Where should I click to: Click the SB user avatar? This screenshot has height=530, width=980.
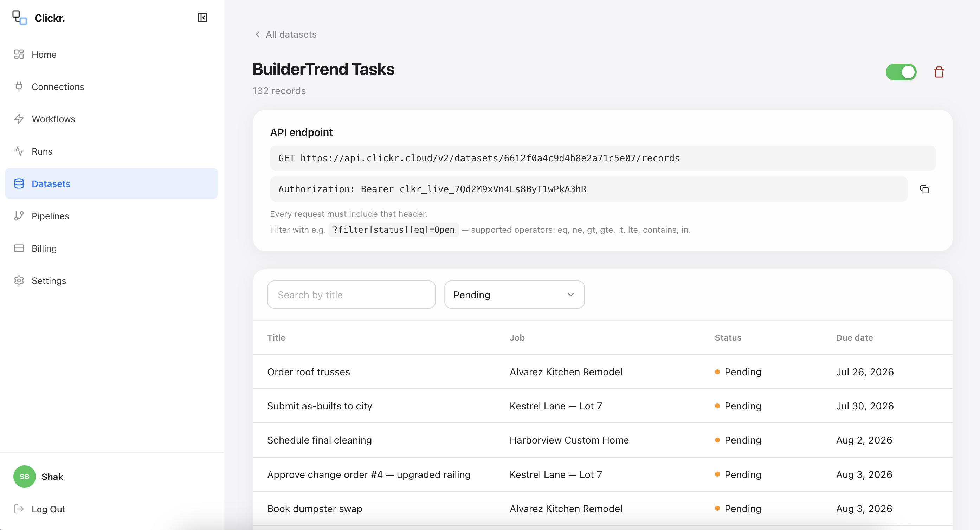[x=25, y=477]
